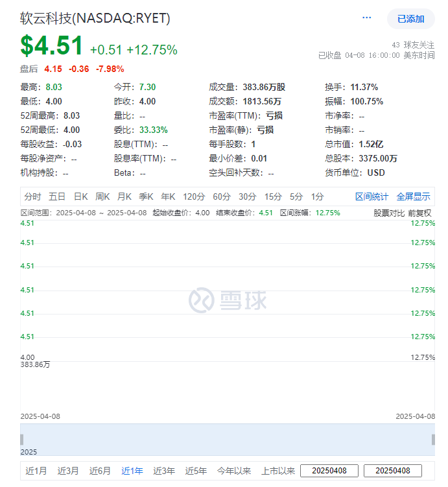Click the 总股本 3375.00万 value

378,159
